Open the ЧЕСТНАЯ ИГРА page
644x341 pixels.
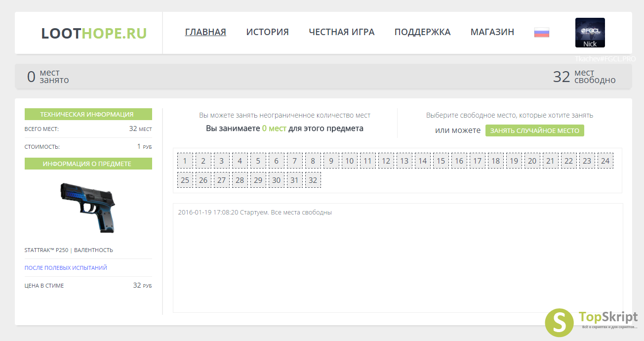tap(342, 32)
